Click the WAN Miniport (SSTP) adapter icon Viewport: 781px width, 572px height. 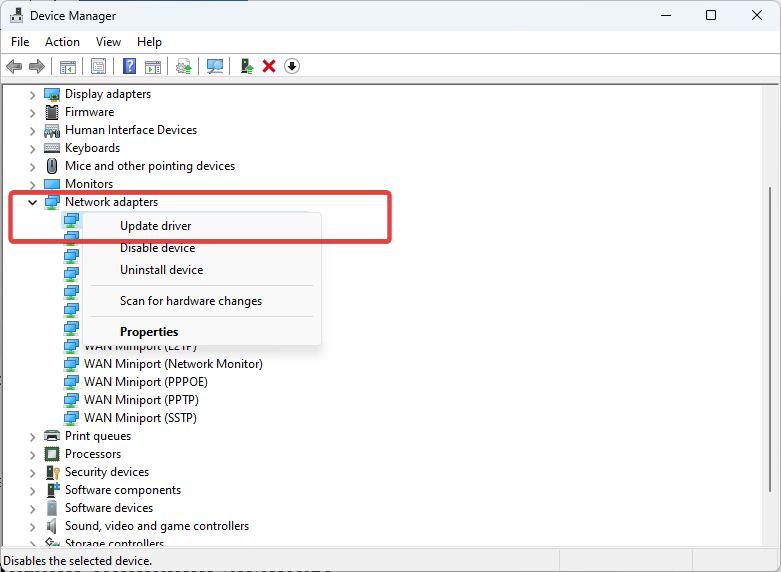click(x=71, y=418)
